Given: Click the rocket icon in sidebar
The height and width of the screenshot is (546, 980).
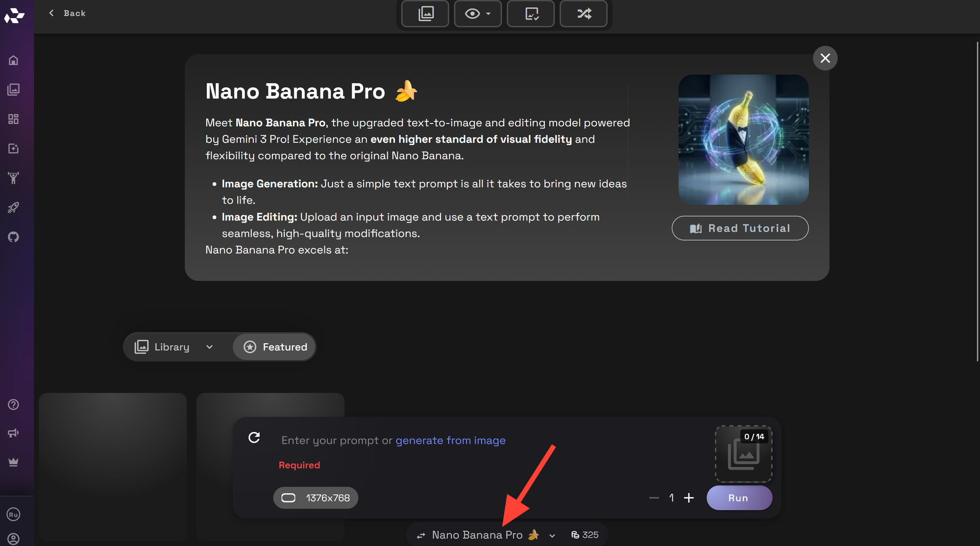Looking at the screenshot, I should (14, 208).
